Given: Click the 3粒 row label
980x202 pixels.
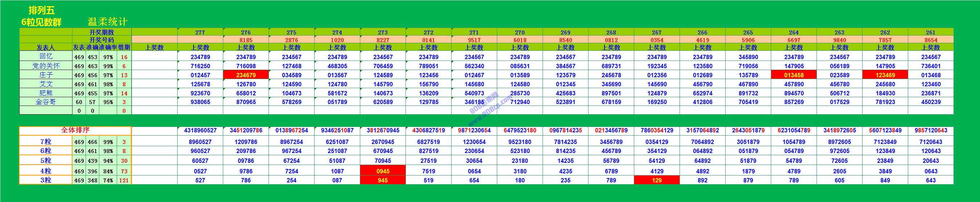Looking at the screenshot, I should (46, 180).
